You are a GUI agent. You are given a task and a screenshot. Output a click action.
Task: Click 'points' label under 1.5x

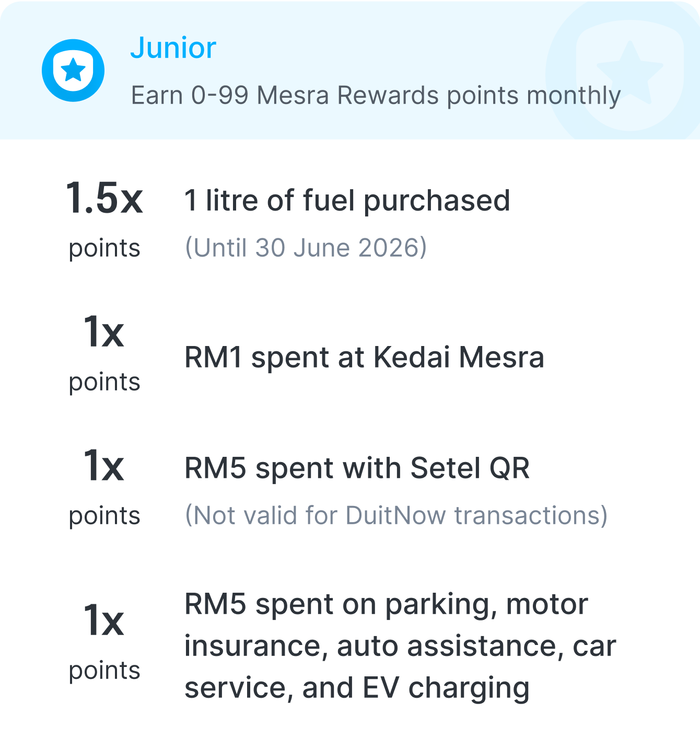pos(104,249)
